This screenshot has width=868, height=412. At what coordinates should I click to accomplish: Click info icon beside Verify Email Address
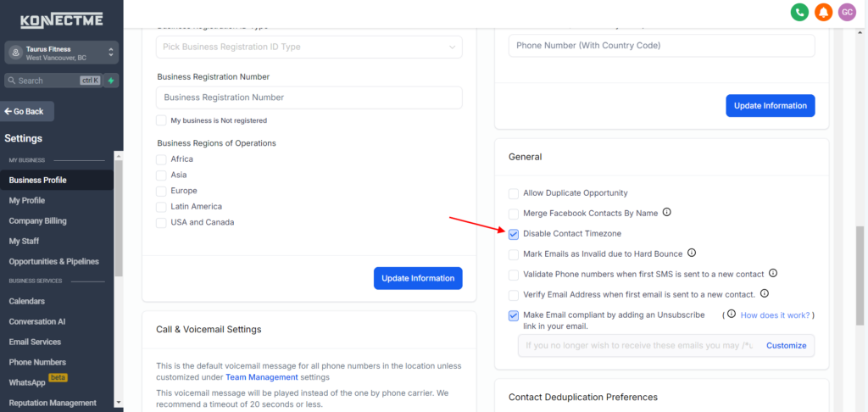pyautogui.click(x=765, y=294)
